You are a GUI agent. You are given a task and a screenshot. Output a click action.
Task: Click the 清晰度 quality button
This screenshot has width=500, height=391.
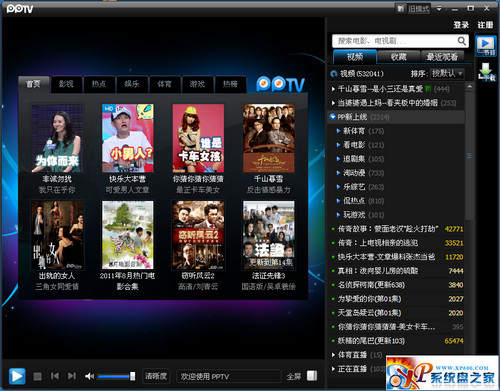point(156,376)
